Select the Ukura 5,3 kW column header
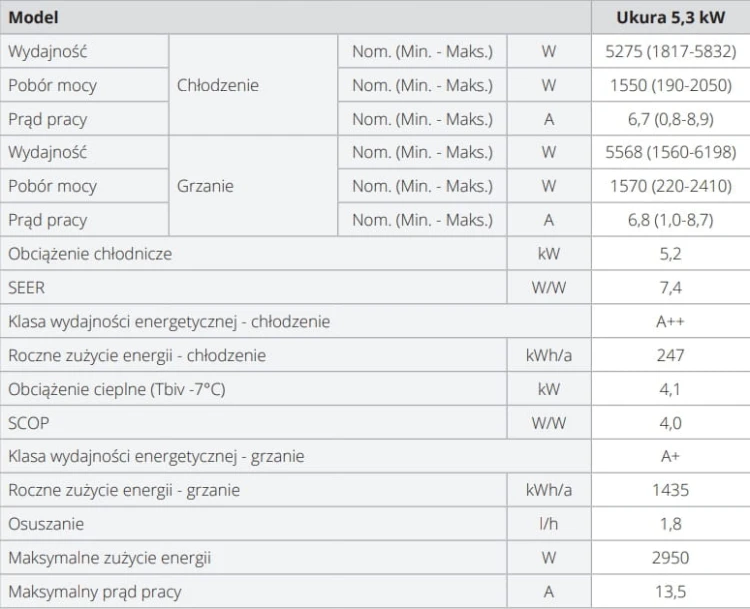The height and width of the screenshot is (609, 750). click(x=671, y=17)
